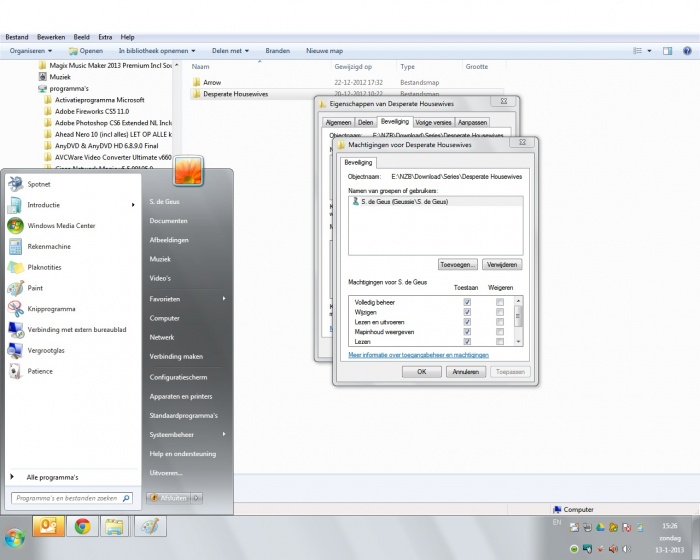700x560 pixels.
Task: Check Weigeren for Wijzigen
Action: [x=500, y=312]
